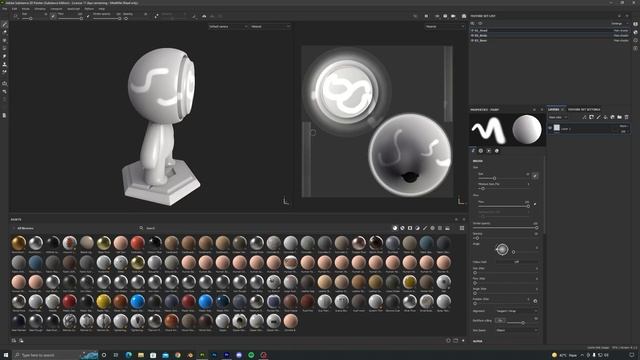
Task: Add a smart material layer
Action: [x=612, y=117]
